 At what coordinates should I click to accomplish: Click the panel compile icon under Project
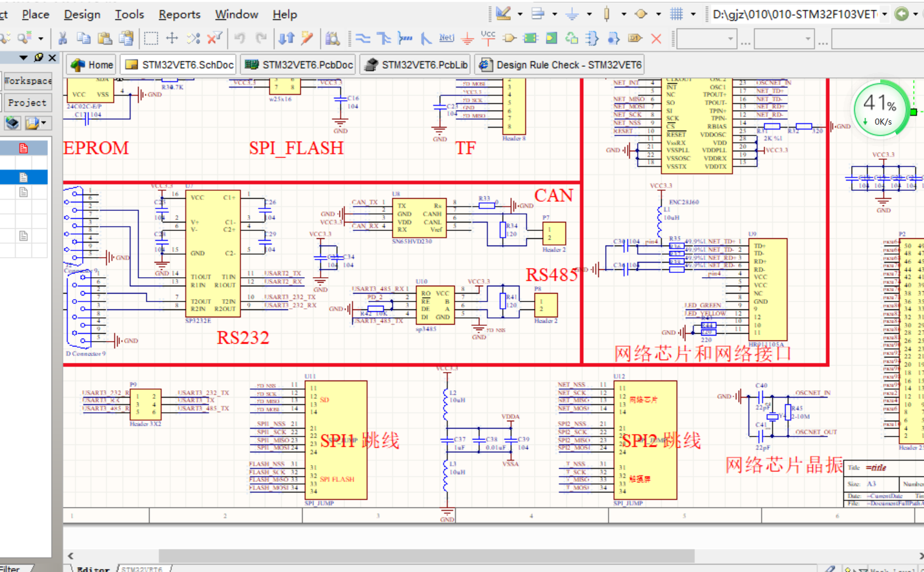coord(12,123)
